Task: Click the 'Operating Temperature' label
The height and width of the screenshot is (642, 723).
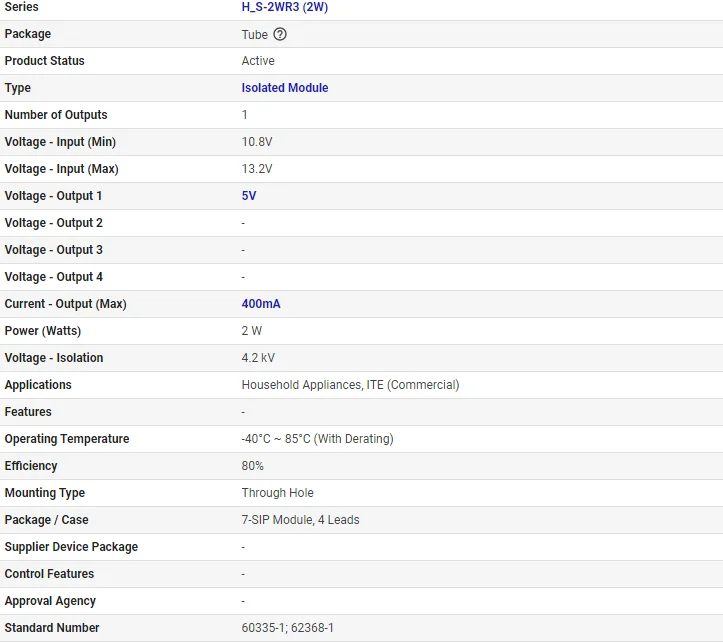Action: point(67,439)
